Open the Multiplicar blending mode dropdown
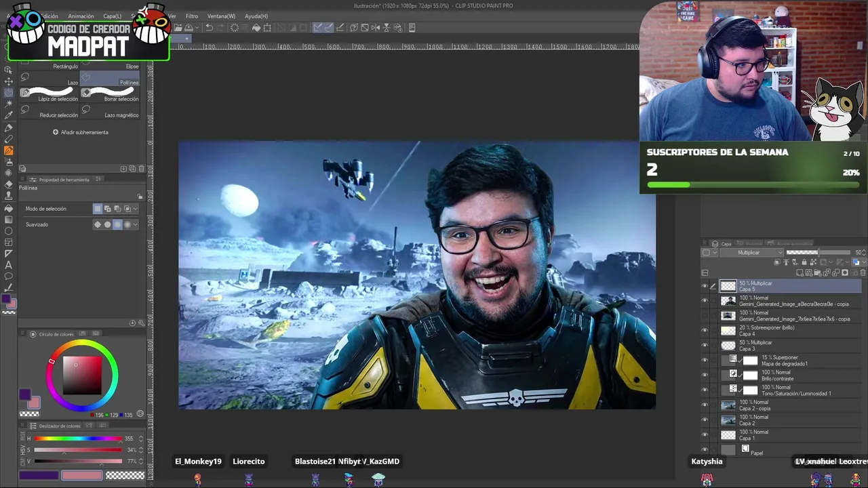 click(x=751, y=253)
